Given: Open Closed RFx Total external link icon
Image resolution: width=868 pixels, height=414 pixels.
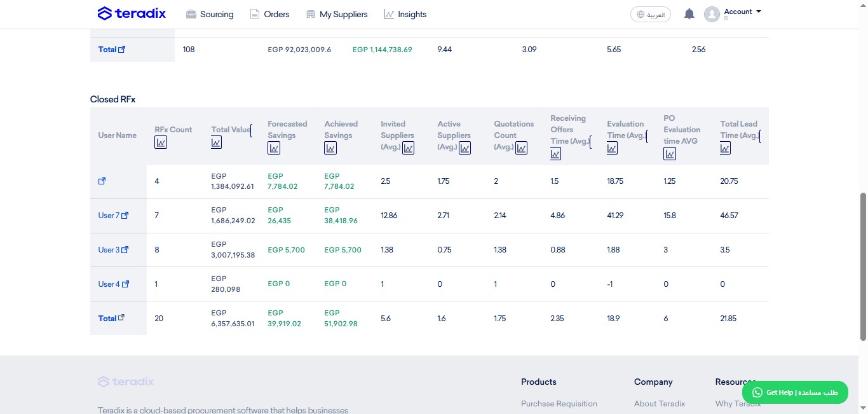Looking at the screenshot, I should click(x=121, y=318).
